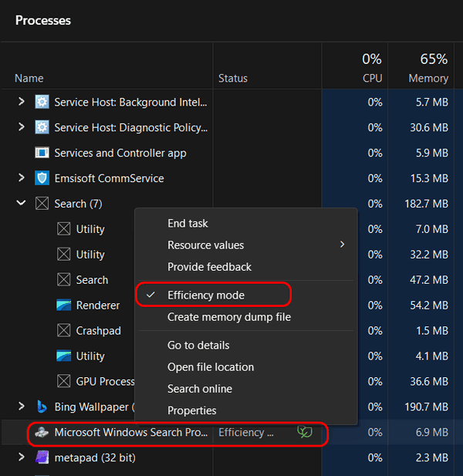Click the 182.7 MB memory value
The width and height of the screenshot is (463, 476).
click(426, 204)
